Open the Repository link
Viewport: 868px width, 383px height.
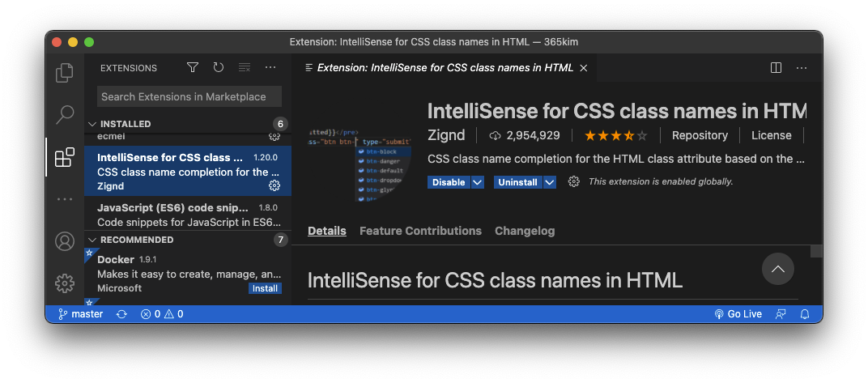click(700, 135)
